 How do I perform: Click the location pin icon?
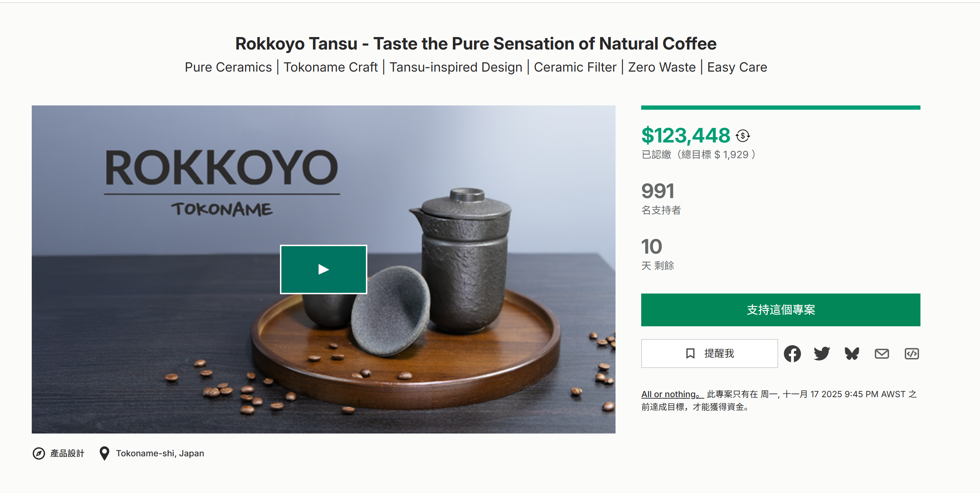click(x=104, y=453)
